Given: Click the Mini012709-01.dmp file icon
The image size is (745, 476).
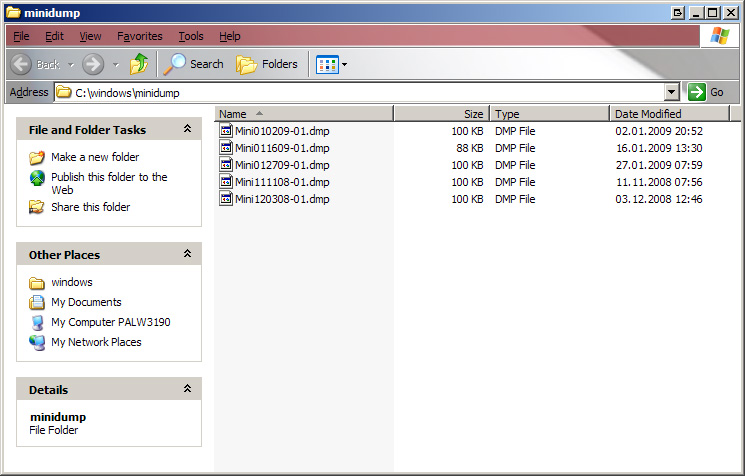Looking at the screenshot, I should click(x=226, y=164).
